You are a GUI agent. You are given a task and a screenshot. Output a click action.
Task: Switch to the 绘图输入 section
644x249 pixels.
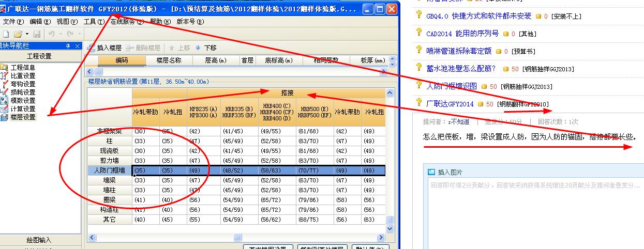40,240
